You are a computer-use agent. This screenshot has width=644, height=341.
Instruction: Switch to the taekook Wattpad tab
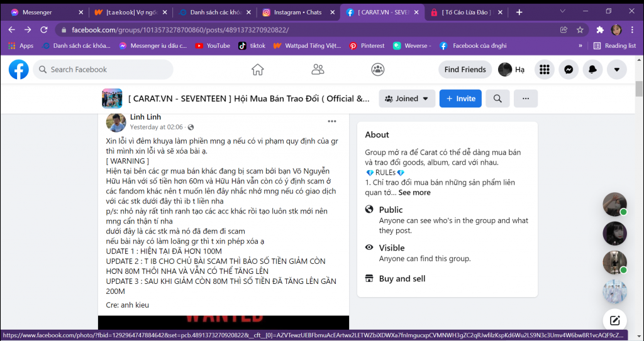[131, 13]
